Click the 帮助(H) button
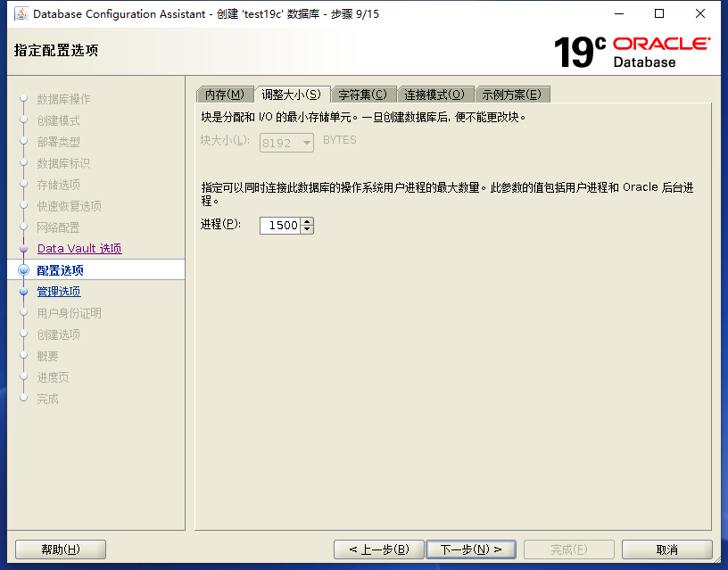728x570 pixels. point(61,549)
